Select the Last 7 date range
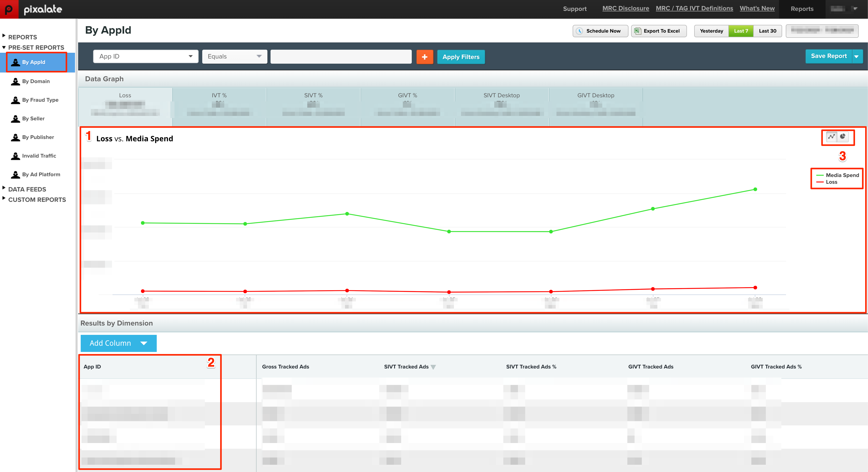Screen dimensions: 868x472 pos(741,31)
